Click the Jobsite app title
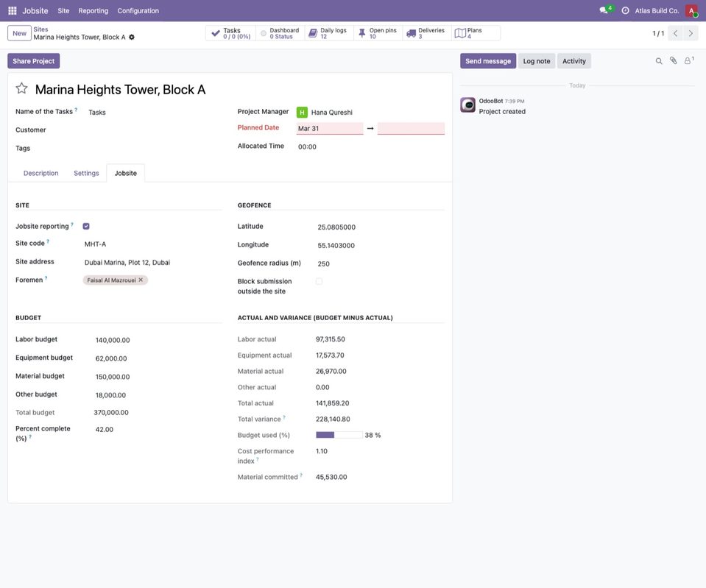706x588 pixels. click(35, 11)
